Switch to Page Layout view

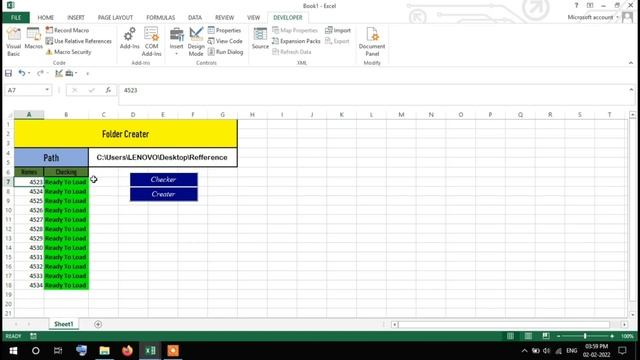tap(528, 336)
